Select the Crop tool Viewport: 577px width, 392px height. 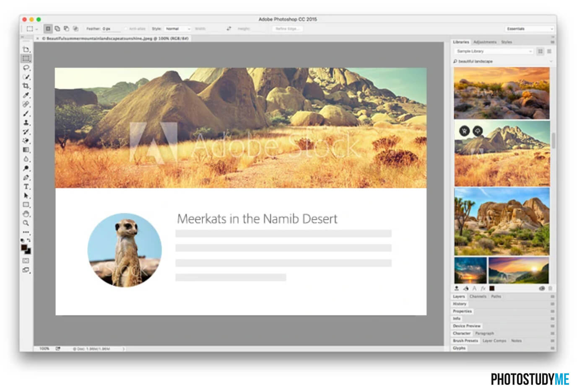click(26, 86)
